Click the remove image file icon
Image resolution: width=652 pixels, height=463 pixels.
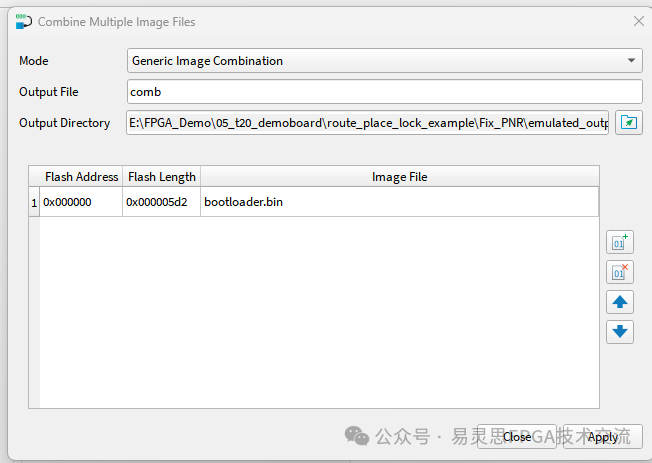coord(620,272)
